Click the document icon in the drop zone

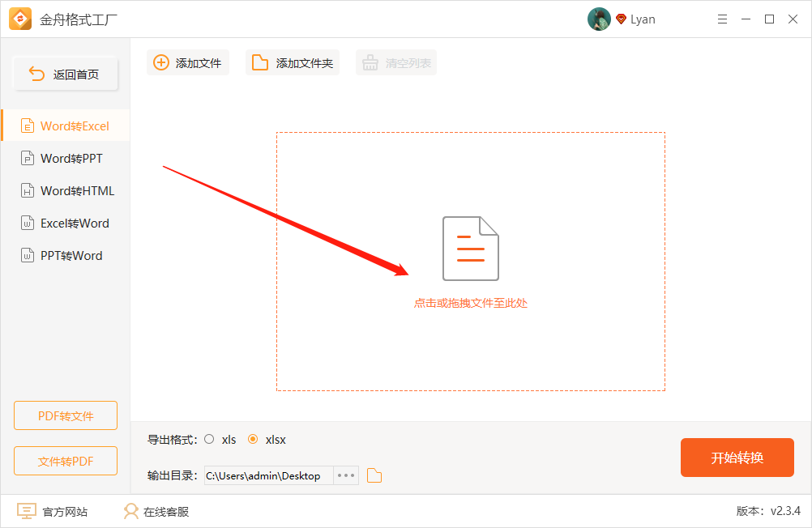pyautogui.click(x=471, y=249)
